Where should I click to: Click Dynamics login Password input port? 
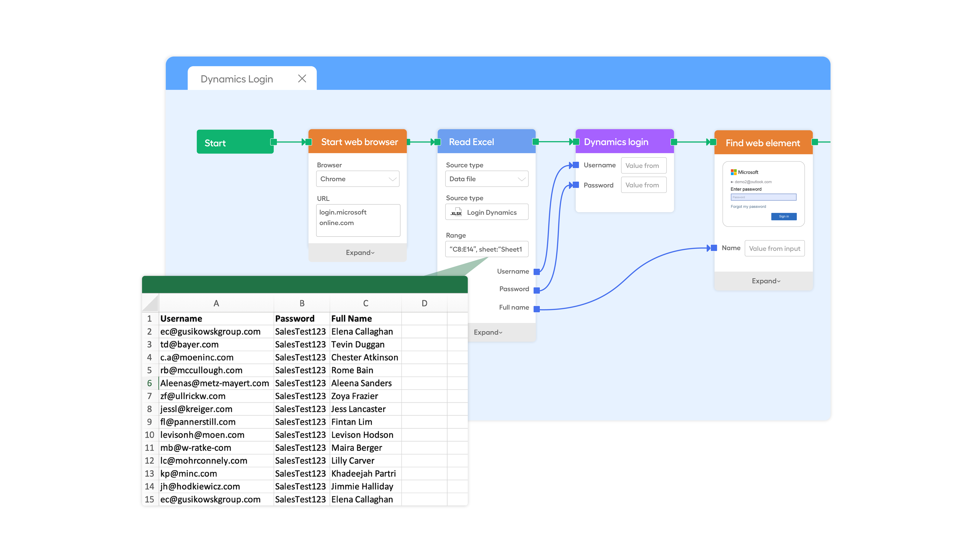point(576,185)
